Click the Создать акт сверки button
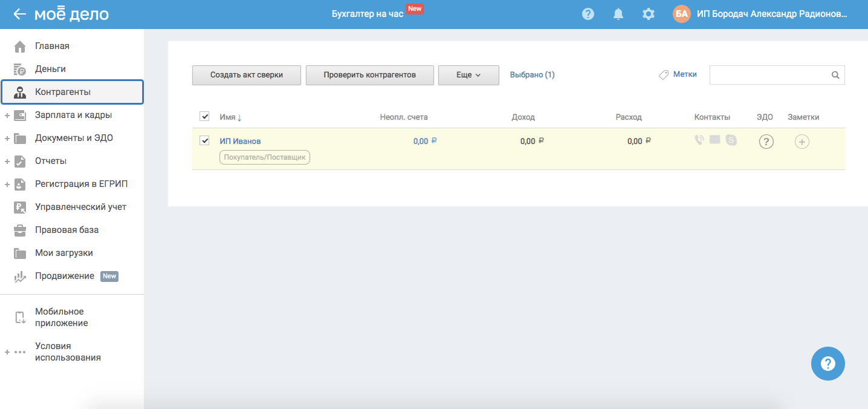This screenshot has width=868, height=409. coord(246,75)
